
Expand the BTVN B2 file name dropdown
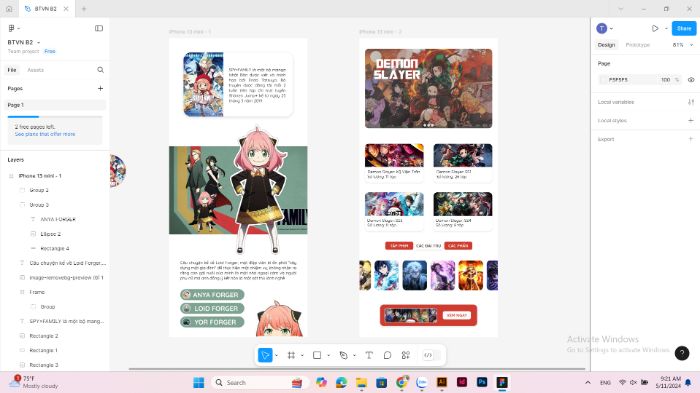click(x=38, y=42)
